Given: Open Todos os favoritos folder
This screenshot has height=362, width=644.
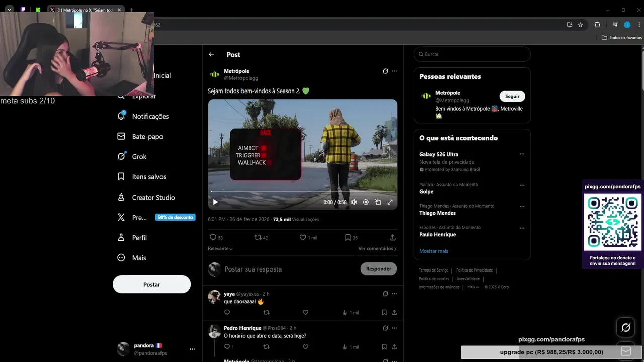Looking at the screenshot, I should pos(622,38).
